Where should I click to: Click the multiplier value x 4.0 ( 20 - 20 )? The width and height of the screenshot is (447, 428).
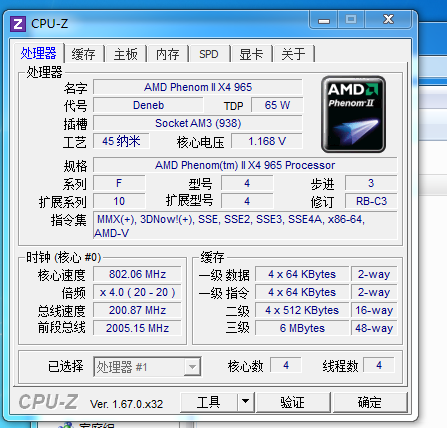pos(137,292)
